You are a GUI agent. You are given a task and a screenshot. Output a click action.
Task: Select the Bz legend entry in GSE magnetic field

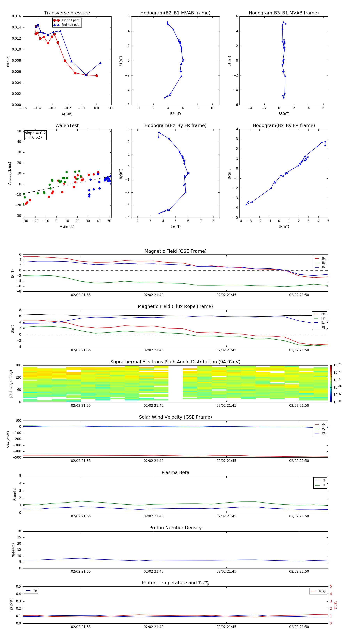click(320, 267)
